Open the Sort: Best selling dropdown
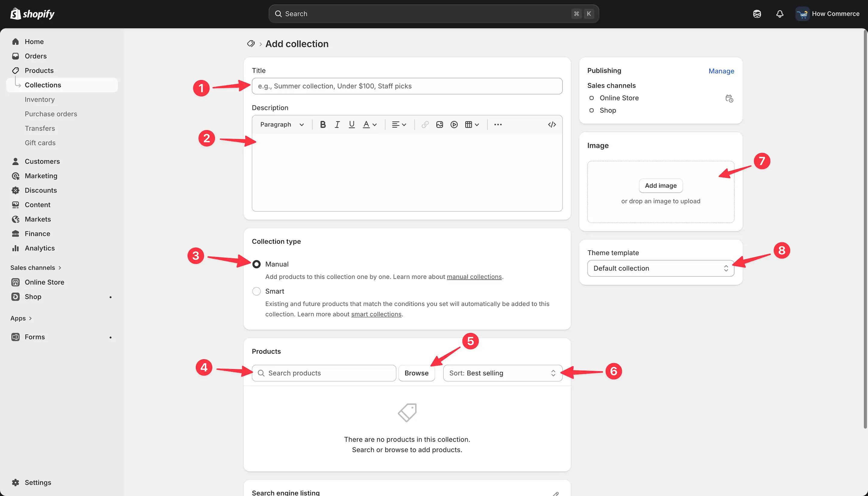This screenshot has width=868, height=496. click(502, 373)
